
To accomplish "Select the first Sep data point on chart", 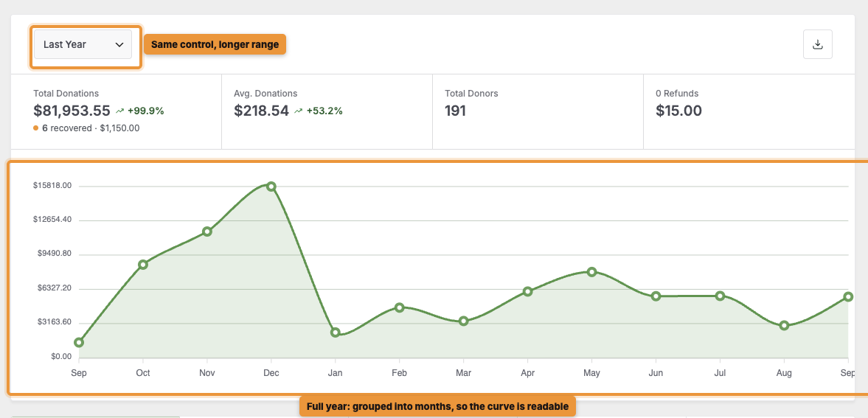I will 79,342.
